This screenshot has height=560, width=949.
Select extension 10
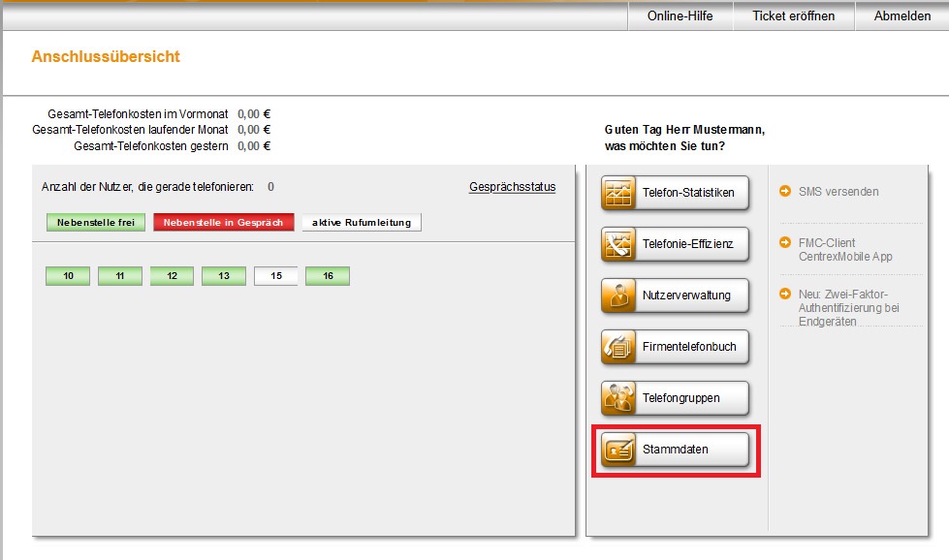68,276
